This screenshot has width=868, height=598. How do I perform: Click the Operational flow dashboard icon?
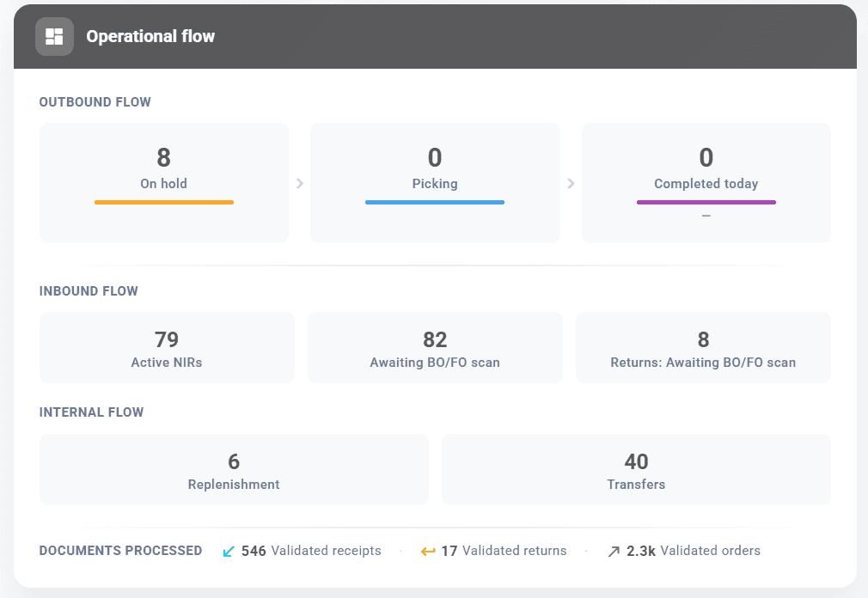pos(54,36)
